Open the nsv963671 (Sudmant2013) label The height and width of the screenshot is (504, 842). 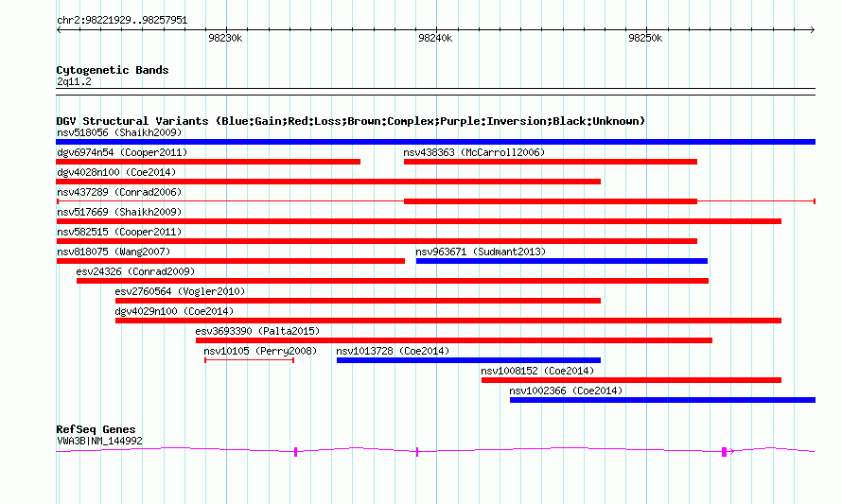pos(481,252)
